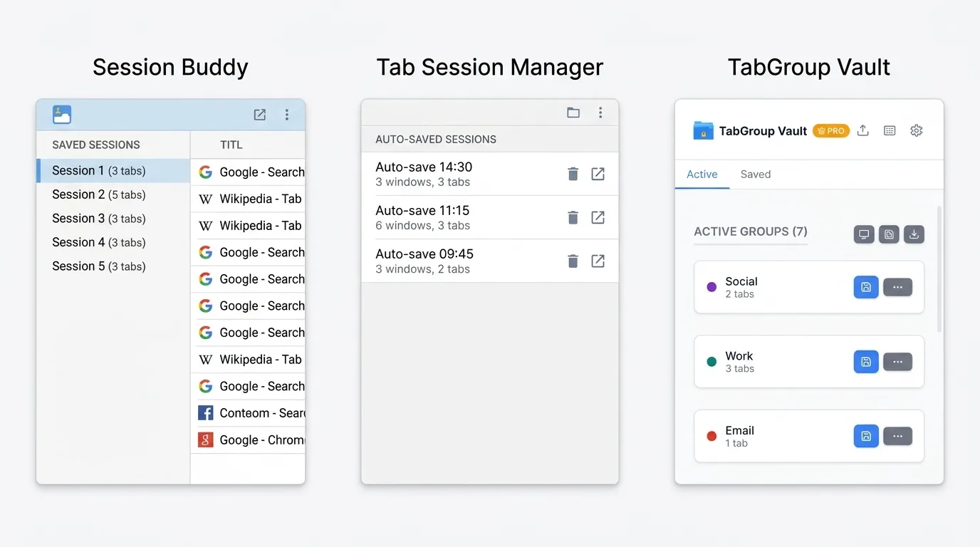Image resolution: width=980 pixels, height=547 pixels.
Task: Click TabGroup Vault folder logo icon
Action: click(x=703, y=130)
